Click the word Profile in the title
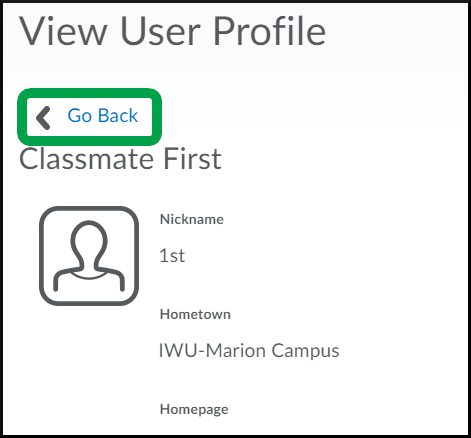This screenshot has width=471, height=438. 269,31
